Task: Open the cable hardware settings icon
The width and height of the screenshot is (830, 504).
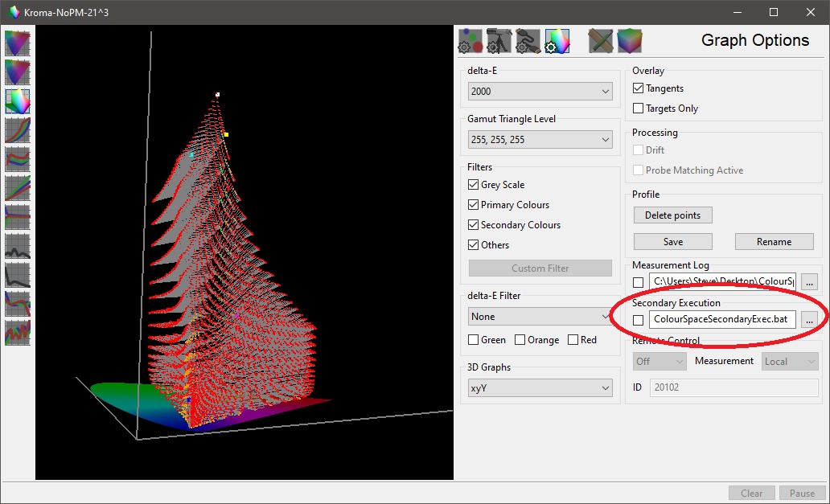Action: pos(528,40)
